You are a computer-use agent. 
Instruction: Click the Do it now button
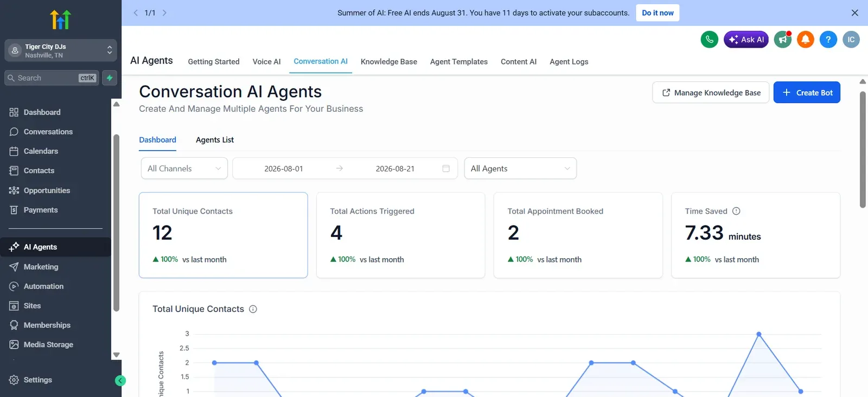click(658, 13)
